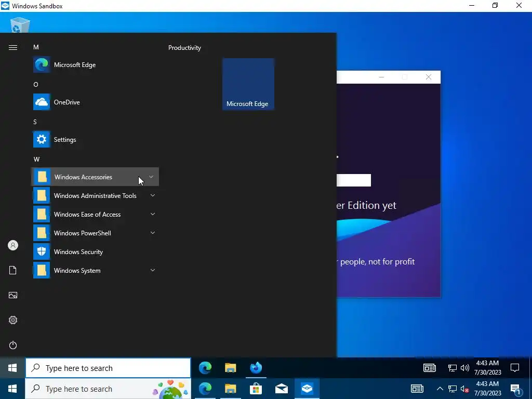Close the Firefox window behind Start menu
This screenshot has width=532, height=399.
tap(429, 77)
